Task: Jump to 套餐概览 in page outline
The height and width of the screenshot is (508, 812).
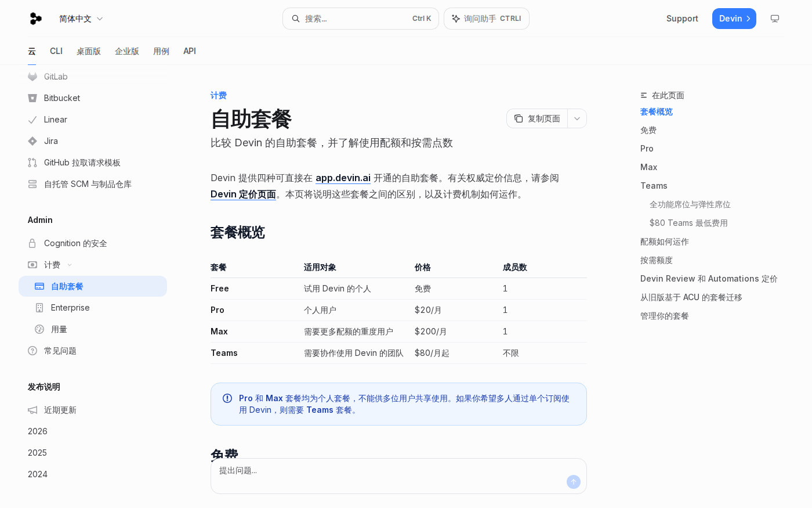Action: (657, 111)
